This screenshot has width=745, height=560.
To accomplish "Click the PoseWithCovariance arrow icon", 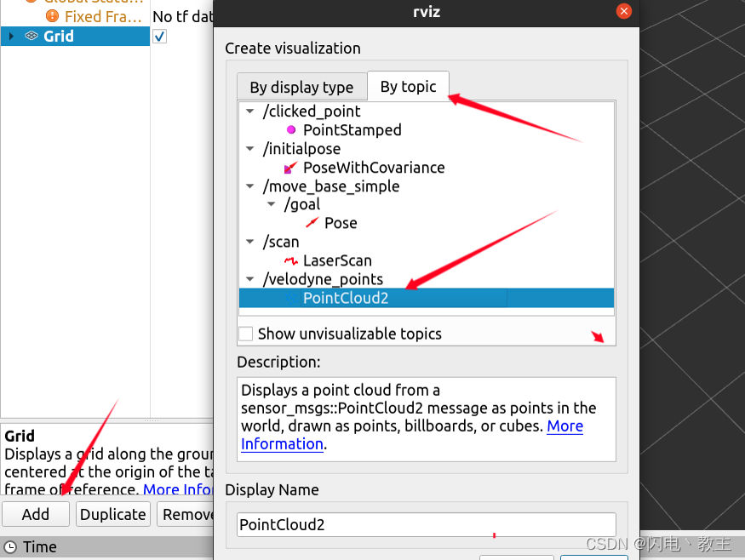I will pyautogui.click(x=290, y=168).
